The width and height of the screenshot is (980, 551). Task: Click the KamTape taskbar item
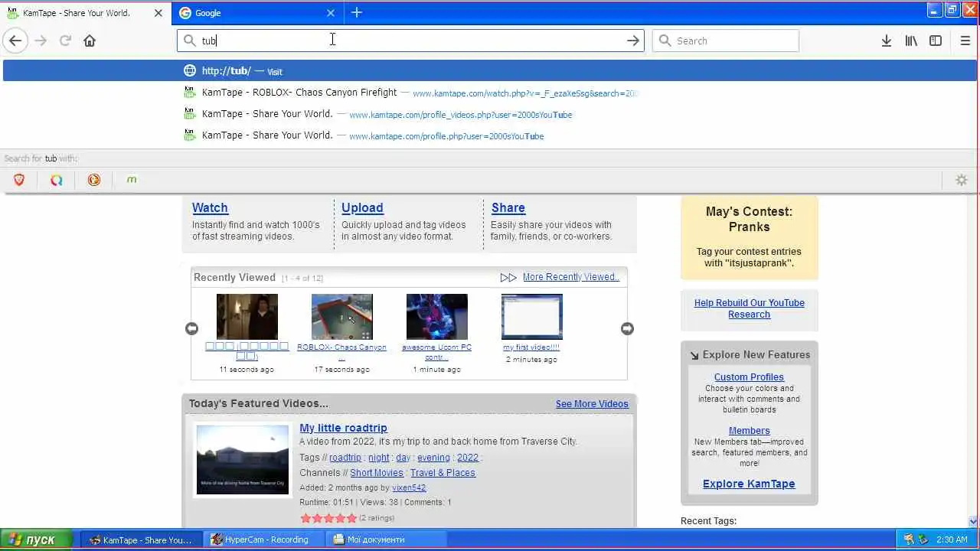pyautogui.click(x=143, y=540)
